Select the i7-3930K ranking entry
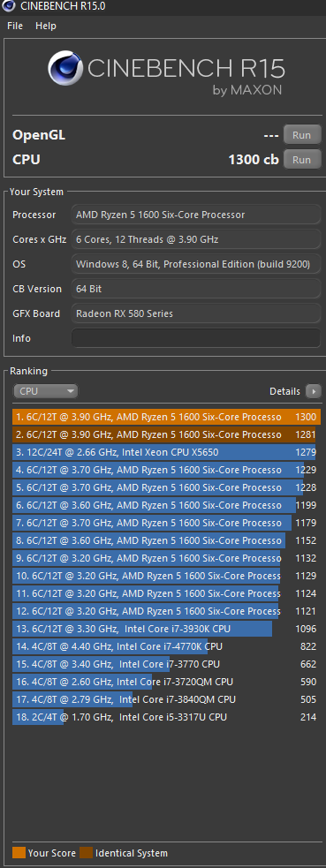Image resolution: width=326 pixels, height=868 pixels. [x=166, y=629]
